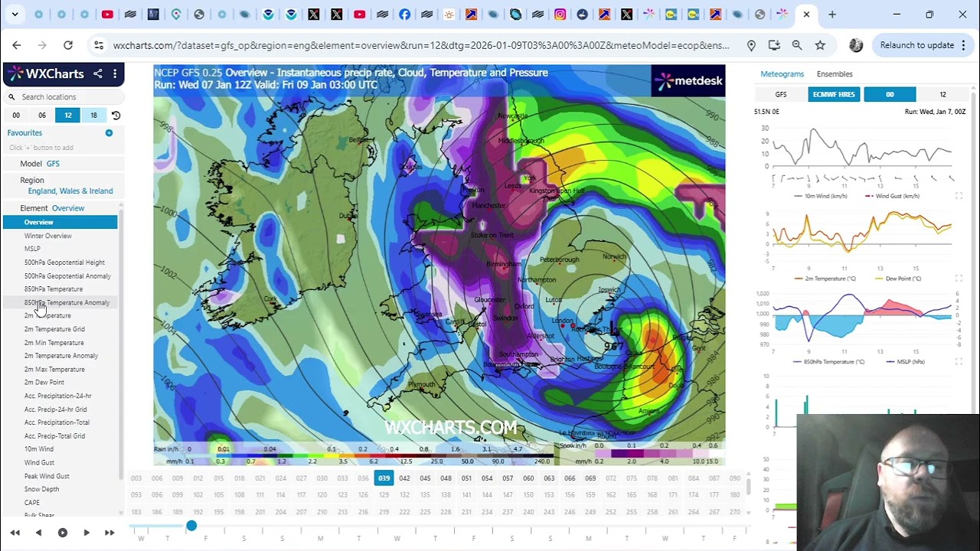Close the active browser tab
The image size is (980, 551).
806,15
